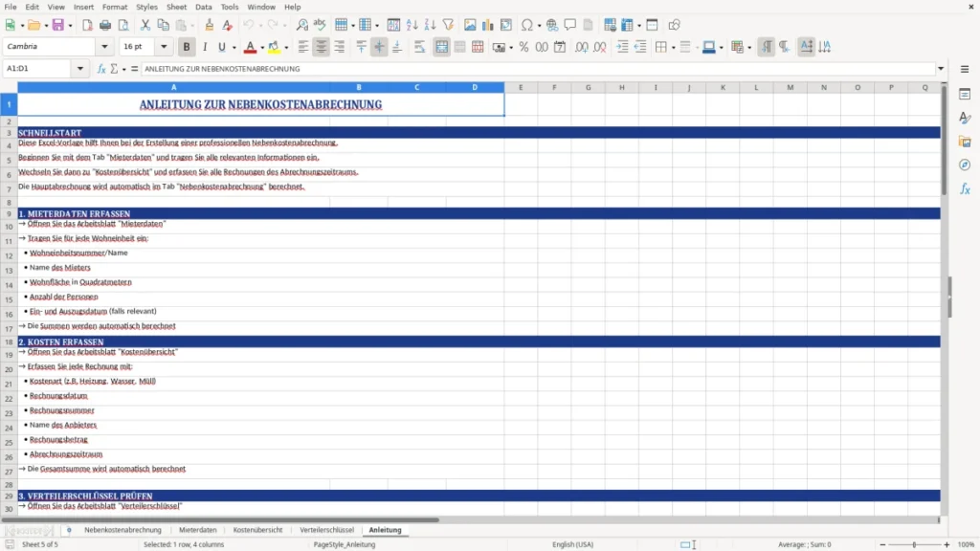Toggle Align Right for the cell

tap(340, 47)
